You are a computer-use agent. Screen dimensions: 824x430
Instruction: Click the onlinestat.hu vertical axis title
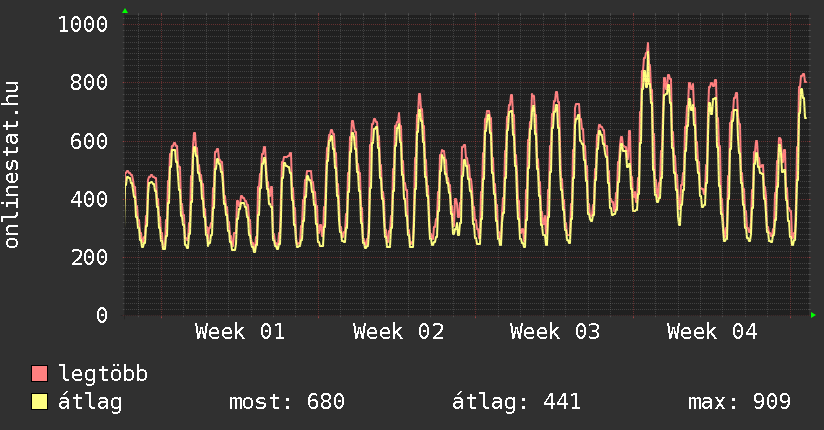[13, 165]
